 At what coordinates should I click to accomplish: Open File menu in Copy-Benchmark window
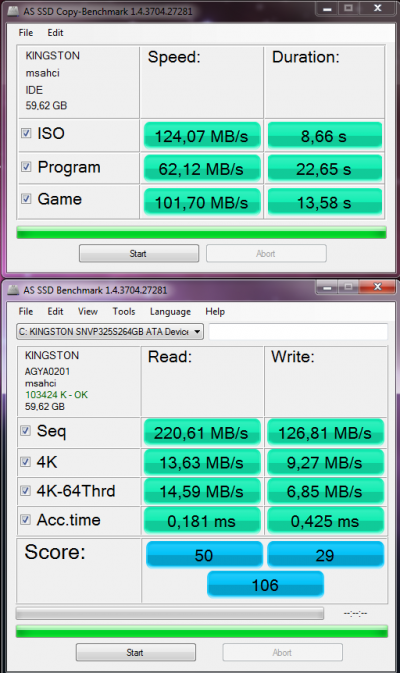(x=26, y=33)
